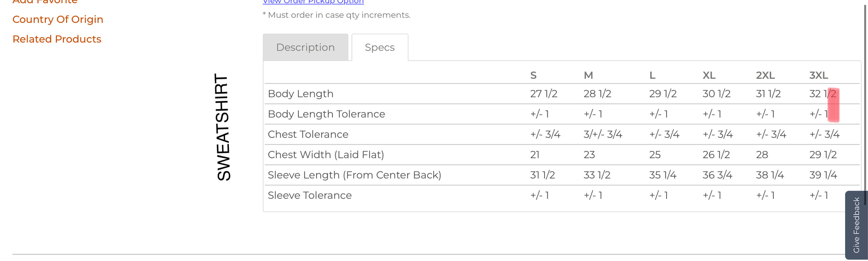Screen dimensions: 868x261
Task: Click the XL size column header
Action: (x=709, y=75)
